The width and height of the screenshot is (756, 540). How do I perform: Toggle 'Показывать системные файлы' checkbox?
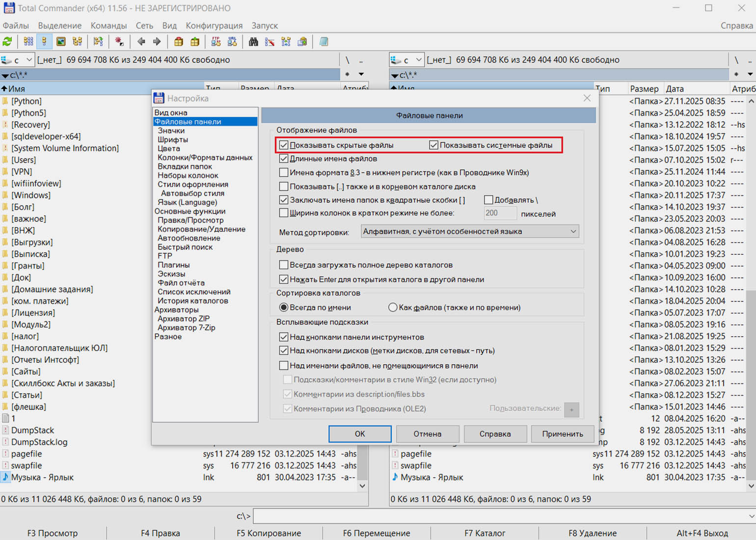click(x=433, y=145)
